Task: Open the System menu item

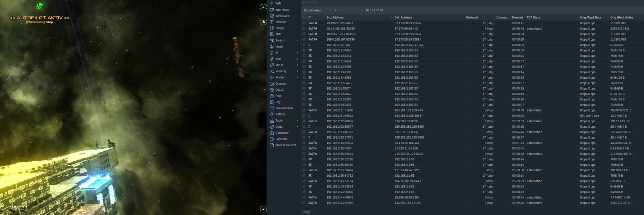Action: point(284,77)
